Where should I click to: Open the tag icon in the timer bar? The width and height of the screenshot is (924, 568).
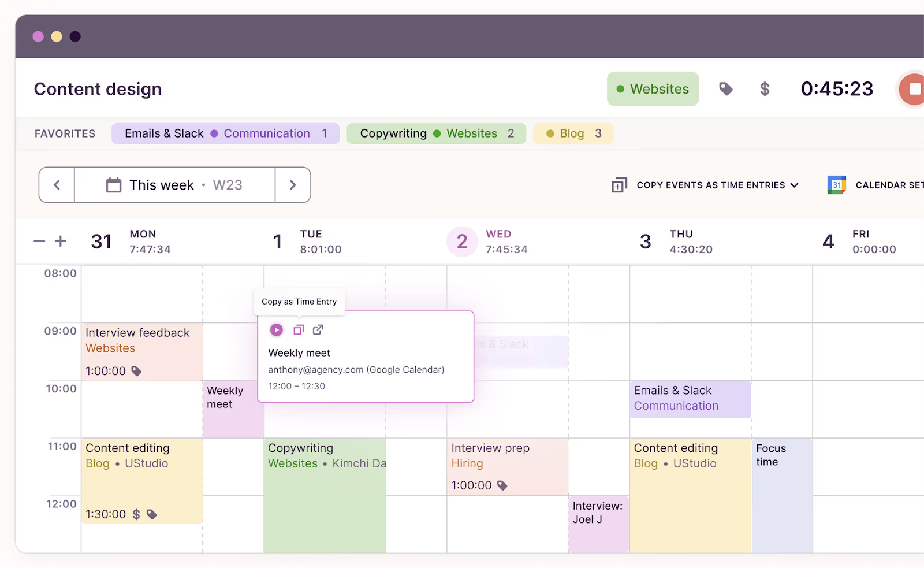(726, 89)
